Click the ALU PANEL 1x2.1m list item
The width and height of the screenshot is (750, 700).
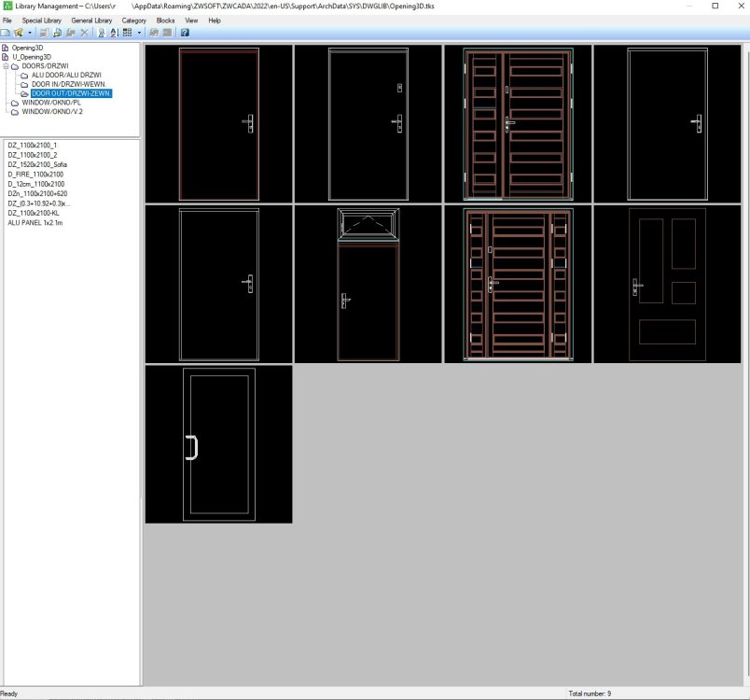34,223
